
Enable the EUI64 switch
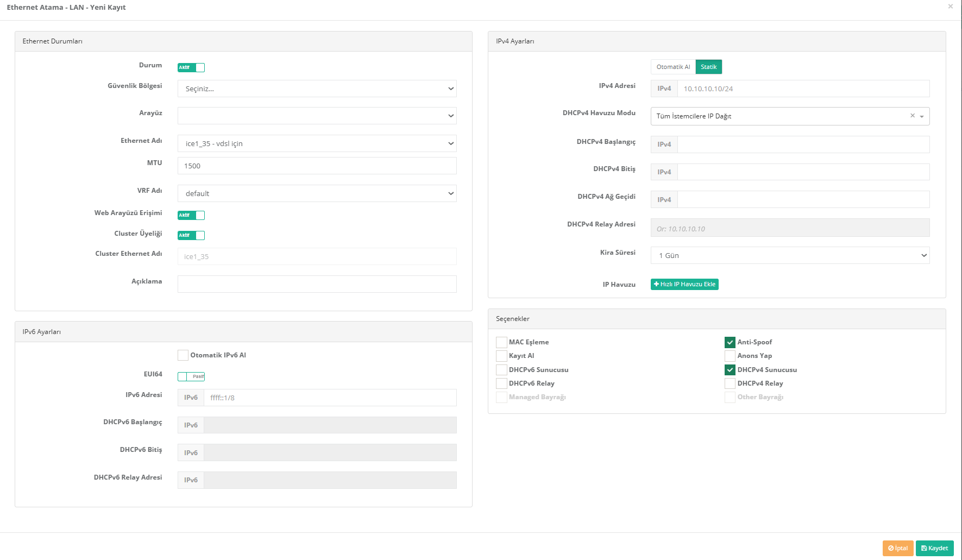click(191, 376)
